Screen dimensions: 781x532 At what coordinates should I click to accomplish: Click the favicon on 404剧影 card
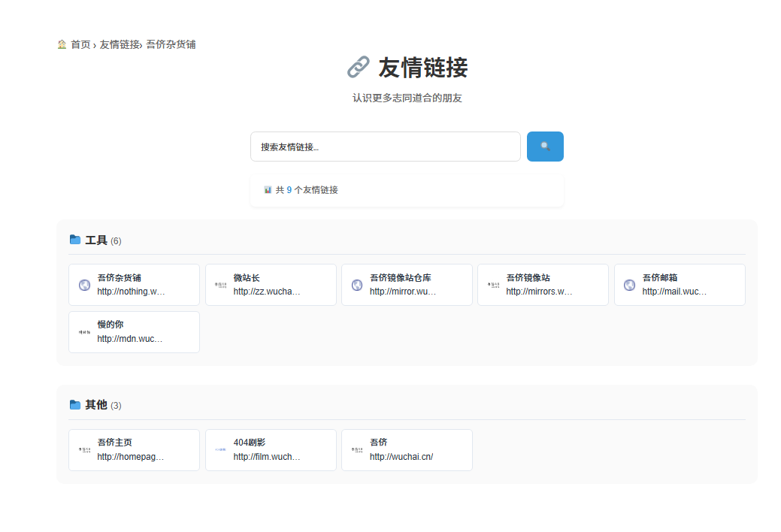click(221, 450)
